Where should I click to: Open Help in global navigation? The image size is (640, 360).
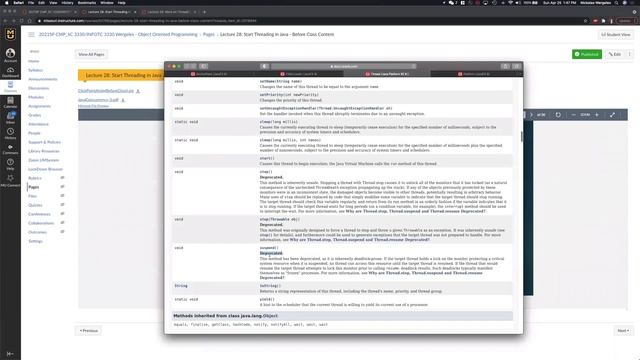10,164
